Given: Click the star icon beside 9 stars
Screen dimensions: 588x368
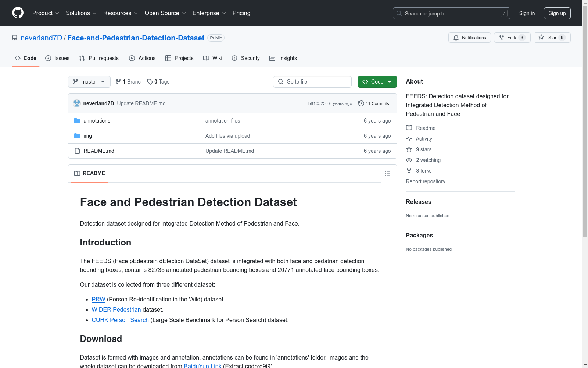Looking at the screenshot, I should 409,149.
